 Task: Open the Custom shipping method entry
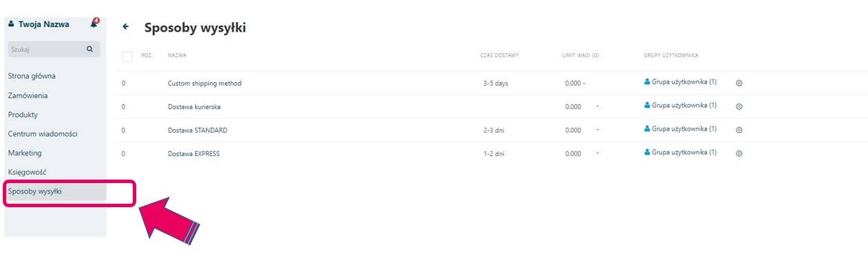click(x=205, y=84)
